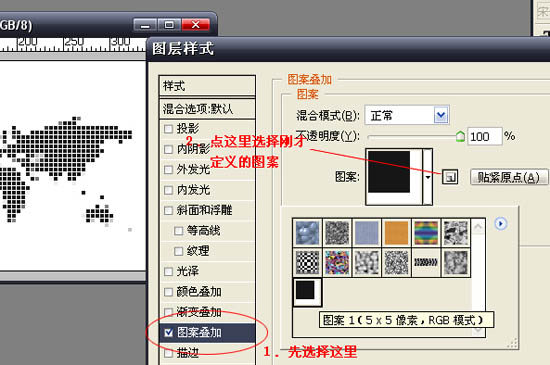This screenshot has height=365, width=550.
Task: Enable the 纹理 texture checkbox
Action: (179, 251)
